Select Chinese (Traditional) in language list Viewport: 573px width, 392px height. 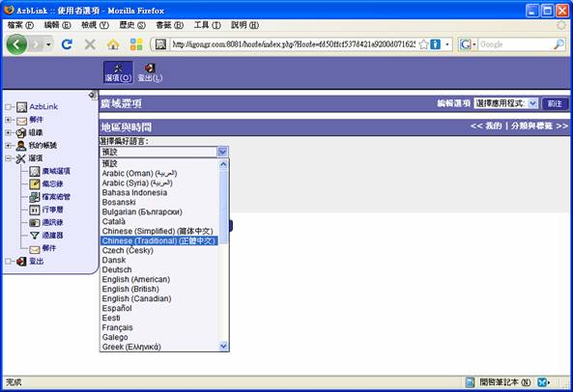(159, 240)
